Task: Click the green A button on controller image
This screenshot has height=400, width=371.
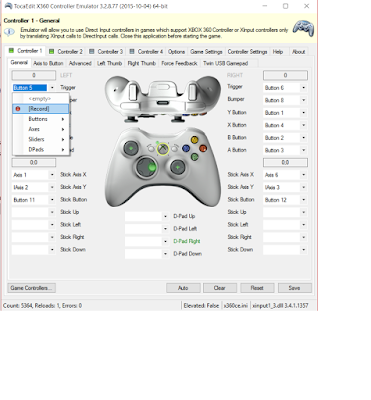Action: point(195,156)
